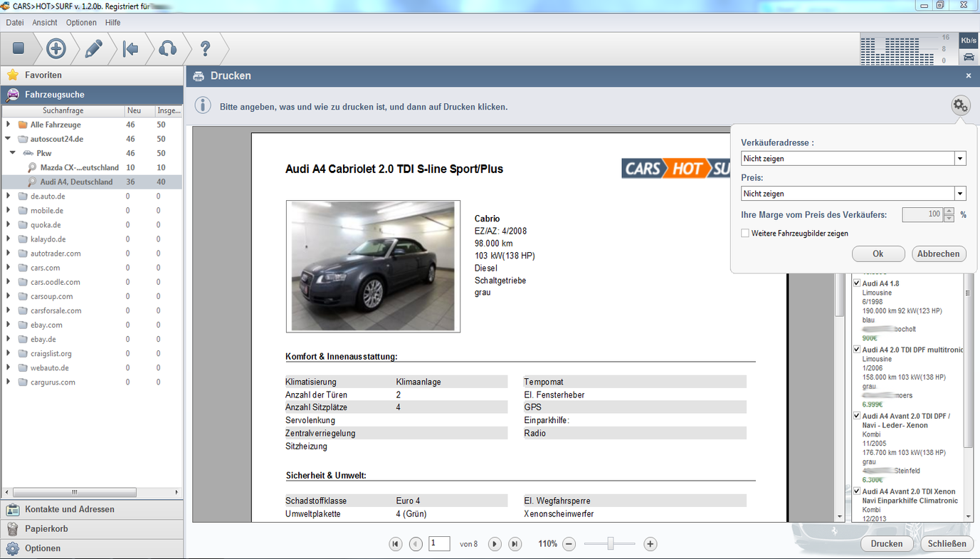980x559 pixels.
Task: Click the headset support toolbar icon
Action: (x=168, y=48)
